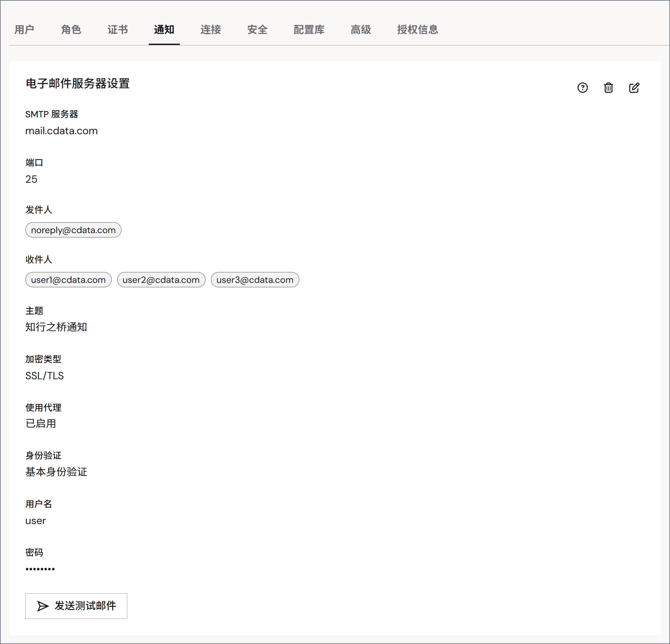Click the 主题 label
Screen dimensions: 670x644
pyautogui.click(x=34, y=311)
